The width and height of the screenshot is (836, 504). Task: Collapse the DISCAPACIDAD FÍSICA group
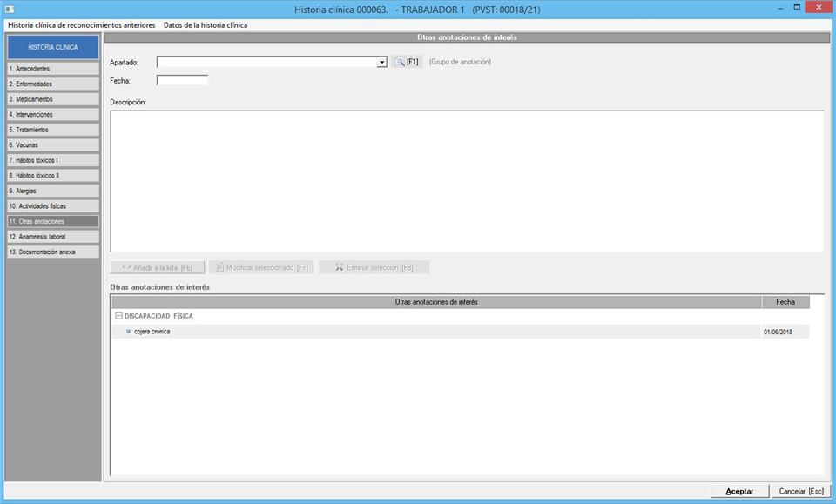point(119,316)
